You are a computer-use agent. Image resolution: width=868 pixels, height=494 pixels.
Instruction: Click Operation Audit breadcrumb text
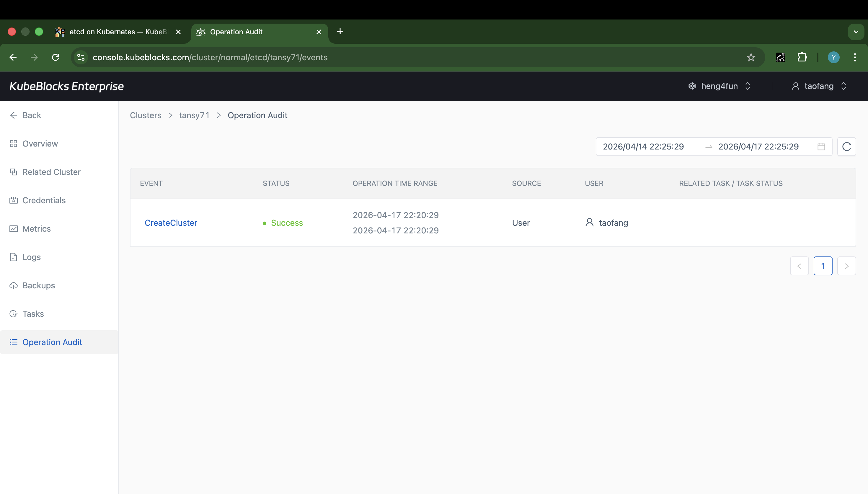257,115
